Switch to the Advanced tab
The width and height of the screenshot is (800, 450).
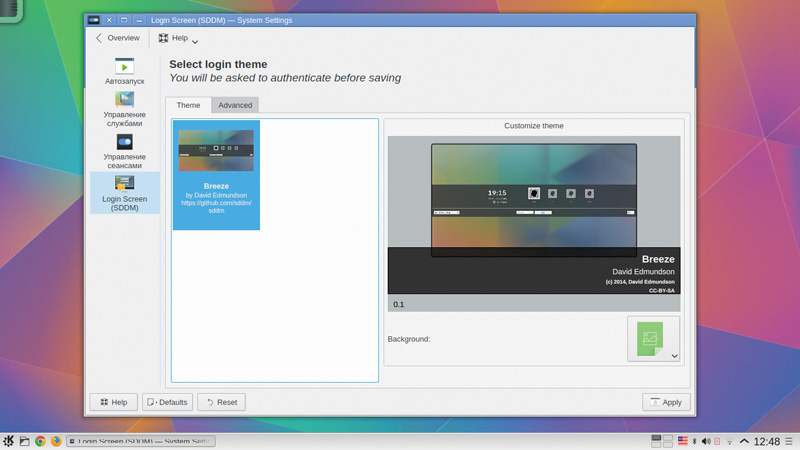point(235,105)
